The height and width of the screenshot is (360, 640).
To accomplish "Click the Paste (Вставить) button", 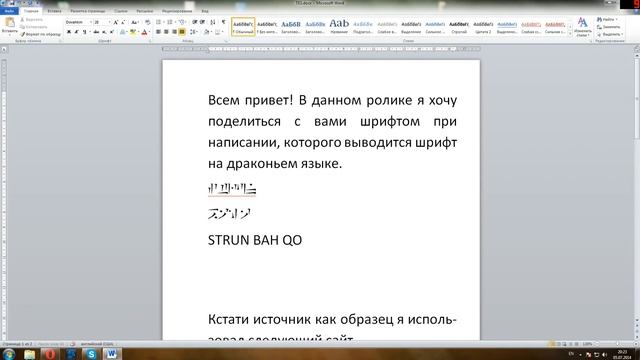I will pos(9,26).
